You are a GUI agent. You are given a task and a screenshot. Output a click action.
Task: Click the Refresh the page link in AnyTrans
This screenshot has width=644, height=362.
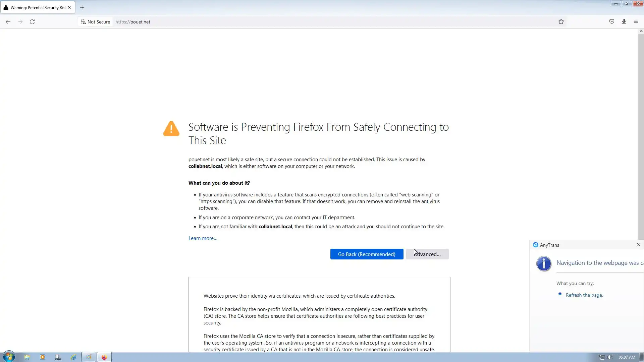pos(584,295)
